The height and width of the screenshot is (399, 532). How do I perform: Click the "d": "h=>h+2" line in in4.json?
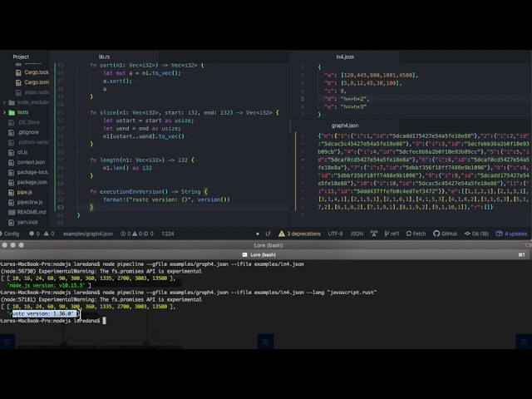(x=347, y=99)
